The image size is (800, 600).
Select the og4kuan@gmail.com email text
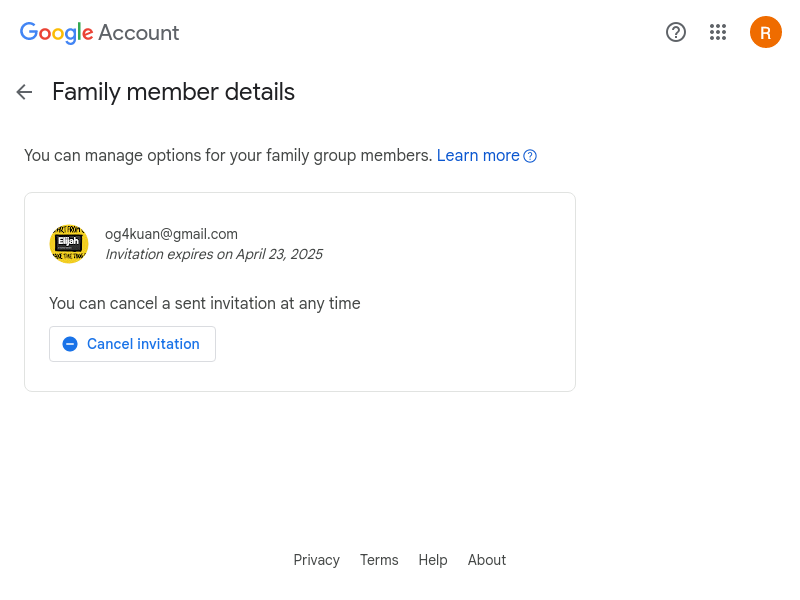point(171,234)
